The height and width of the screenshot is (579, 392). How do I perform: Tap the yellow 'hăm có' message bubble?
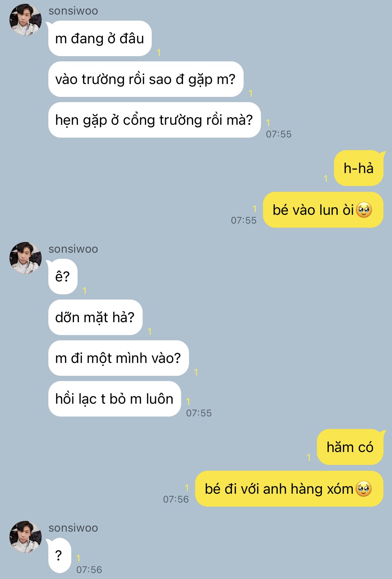[x=350, y=447]
